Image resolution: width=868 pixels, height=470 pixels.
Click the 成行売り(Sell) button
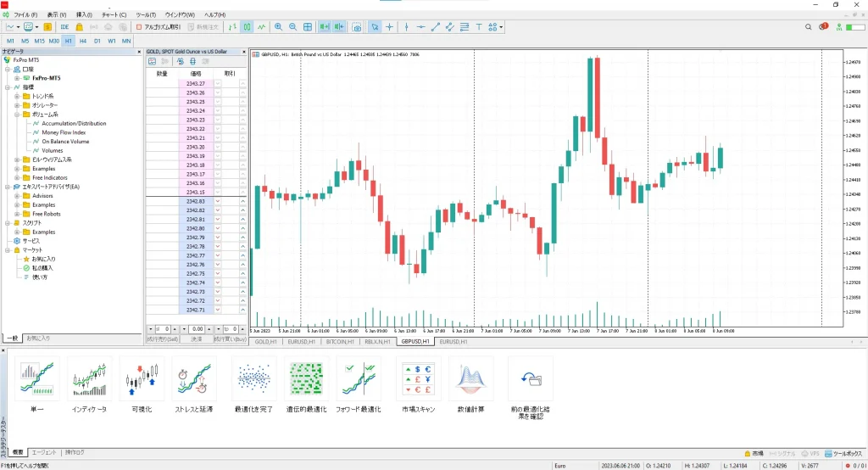click(x=162, y=339)
